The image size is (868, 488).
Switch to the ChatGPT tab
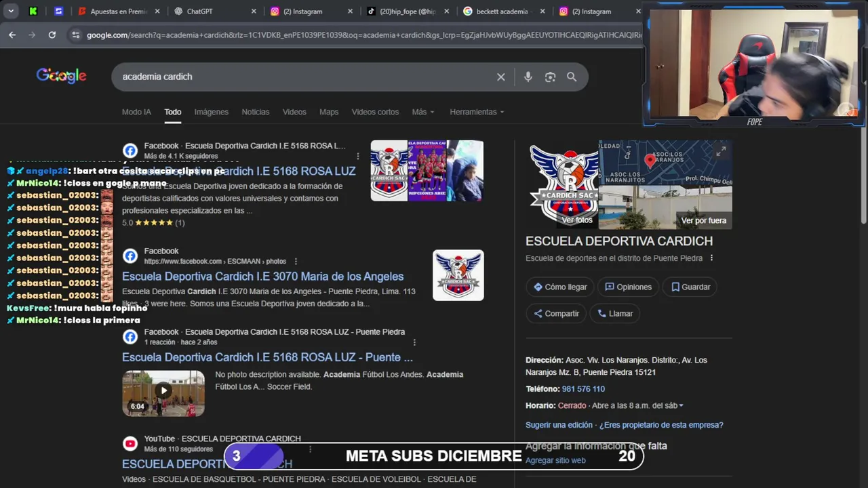(x=210, y=11)
